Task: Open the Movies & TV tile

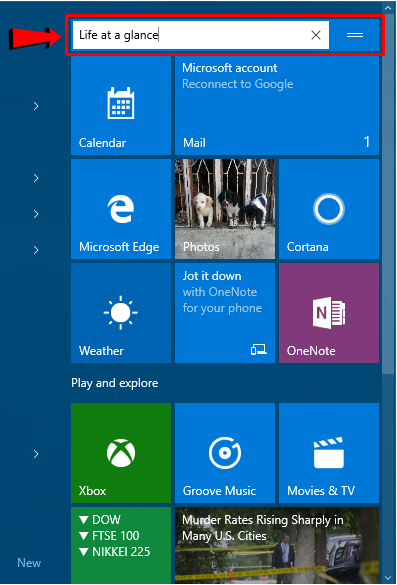Action: click(x=329, y=453)
